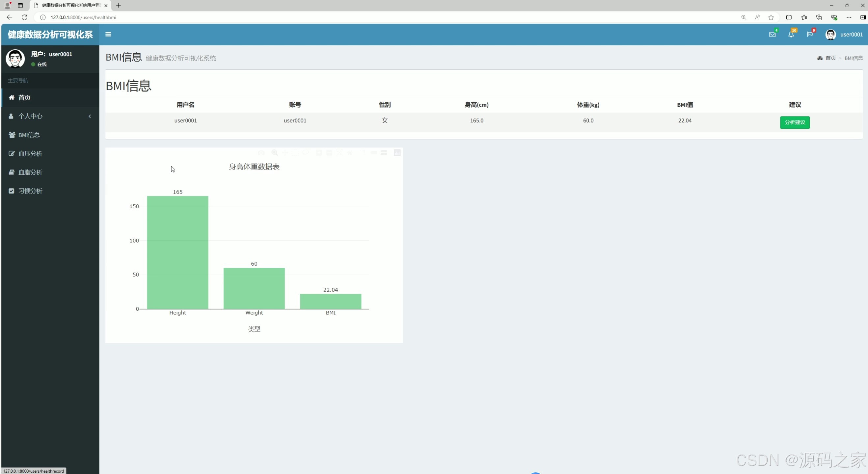Screen dimensions: 868x474
Task: Open BMI信息 in the sidebar
Action: pyautogui.click(x=29, y=135)
